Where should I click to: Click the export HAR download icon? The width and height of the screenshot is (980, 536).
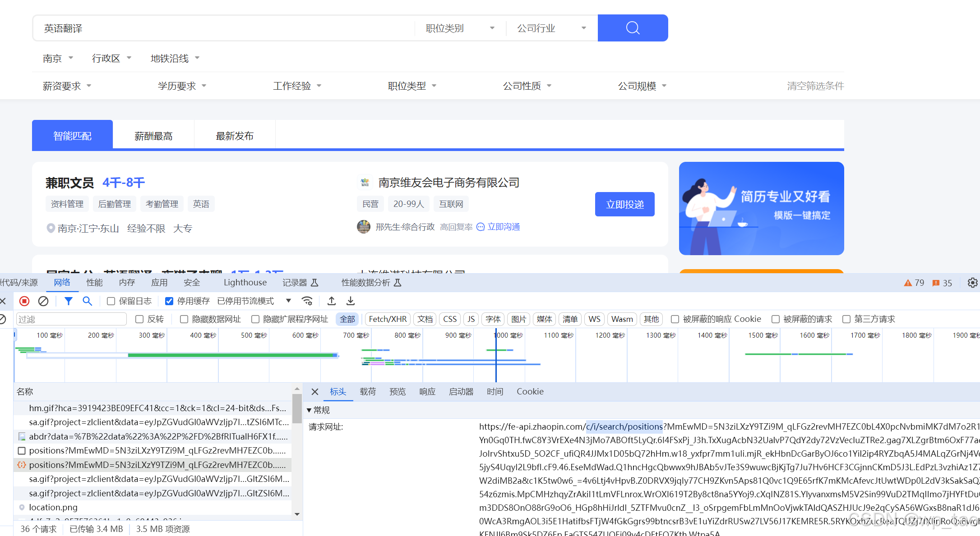point(351,301)
